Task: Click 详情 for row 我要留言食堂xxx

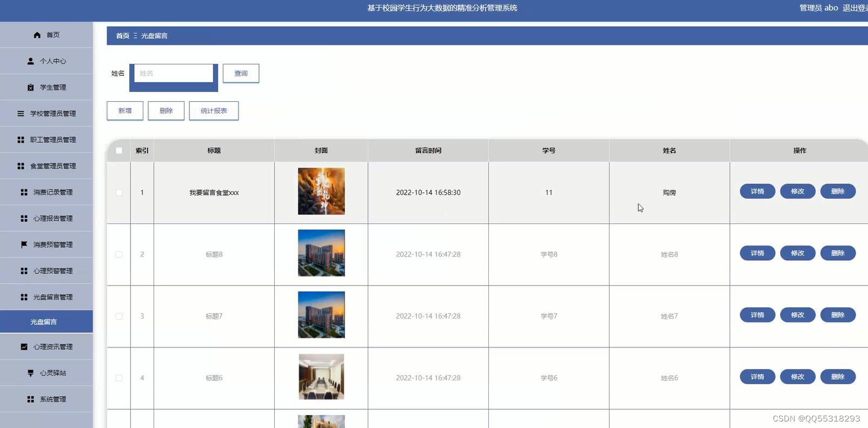Action: click(x=757, y=192)
